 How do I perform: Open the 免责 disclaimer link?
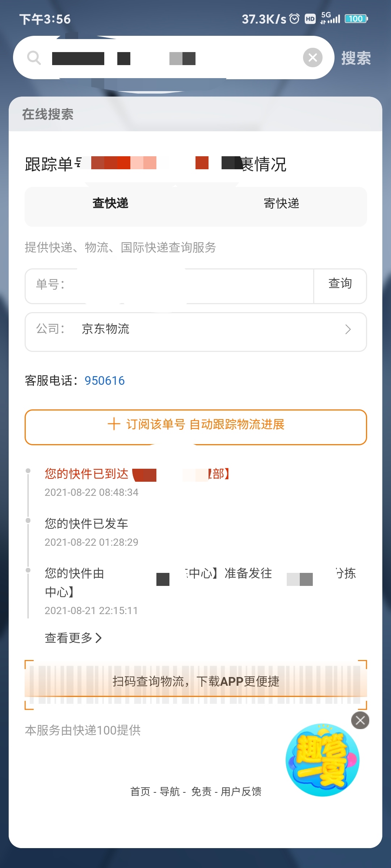pos(201,792)
